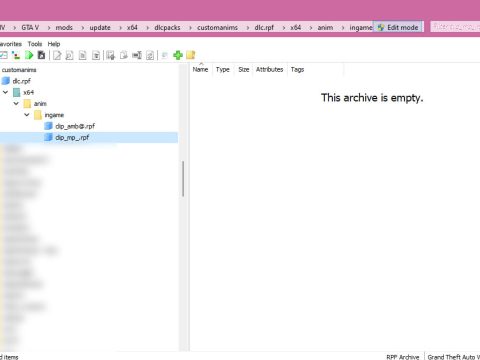The width and height of the screenshot is (480, 360).
Task: Click the clip_amb@.rpf archive icon
Action: click(49, 126)
